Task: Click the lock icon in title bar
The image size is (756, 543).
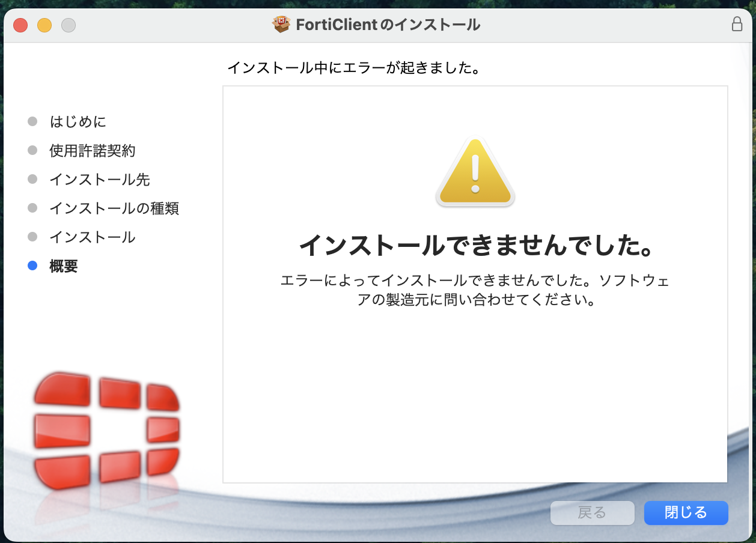Action: coord(737,24)
